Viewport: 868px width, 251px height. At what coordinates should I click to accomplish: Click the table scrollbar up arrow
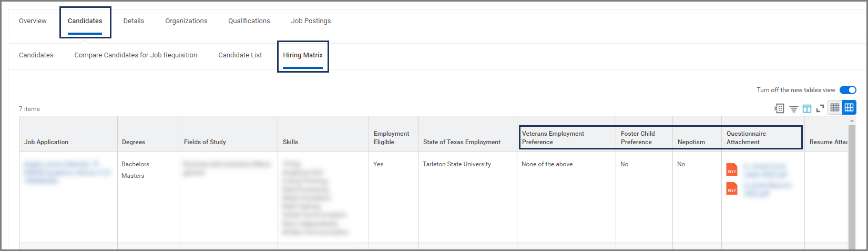tap(852, 121)
